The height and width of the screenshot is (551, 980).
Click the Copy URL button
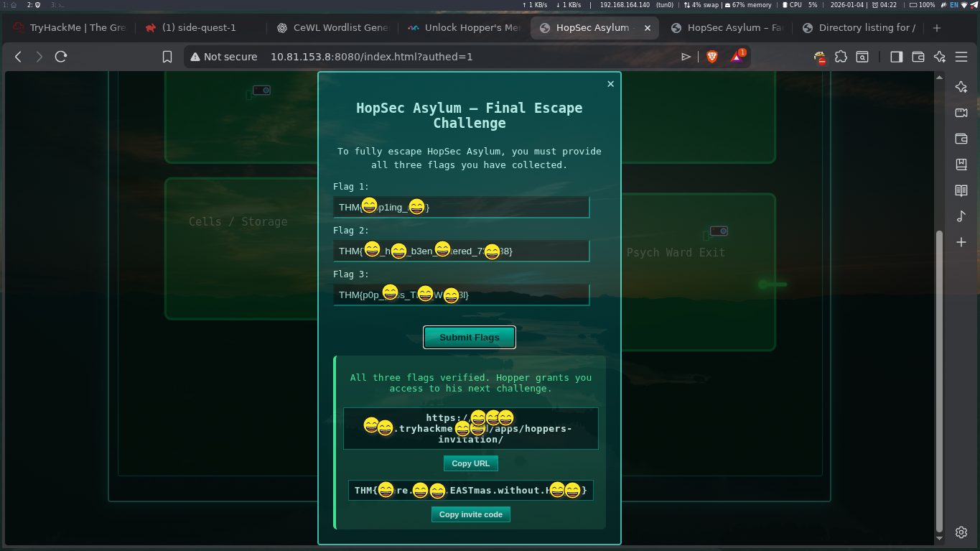pos(470,463)
